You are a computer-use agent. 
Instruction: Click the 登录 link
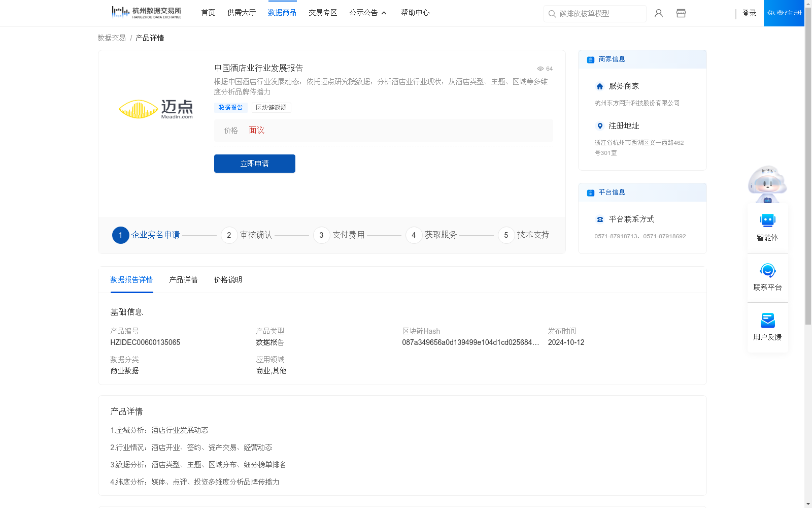tap(749, 13)
